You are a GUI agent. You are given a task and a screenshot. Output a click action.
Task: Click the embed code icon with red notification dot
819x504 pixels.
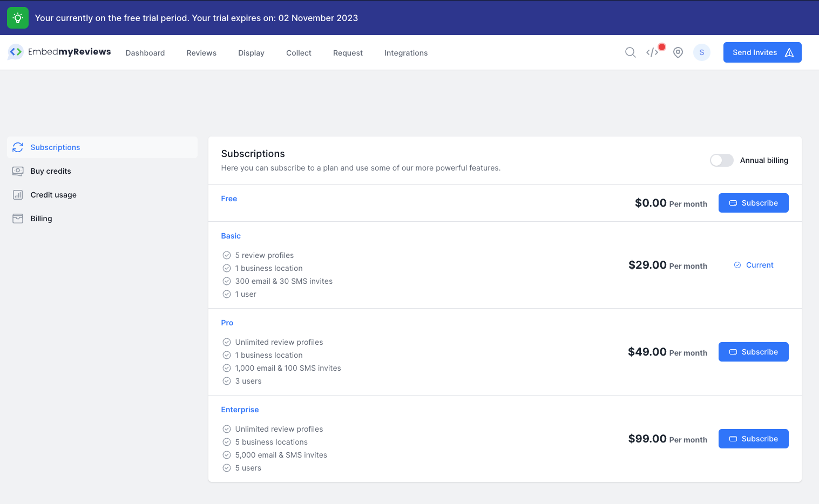pos(653,52)
